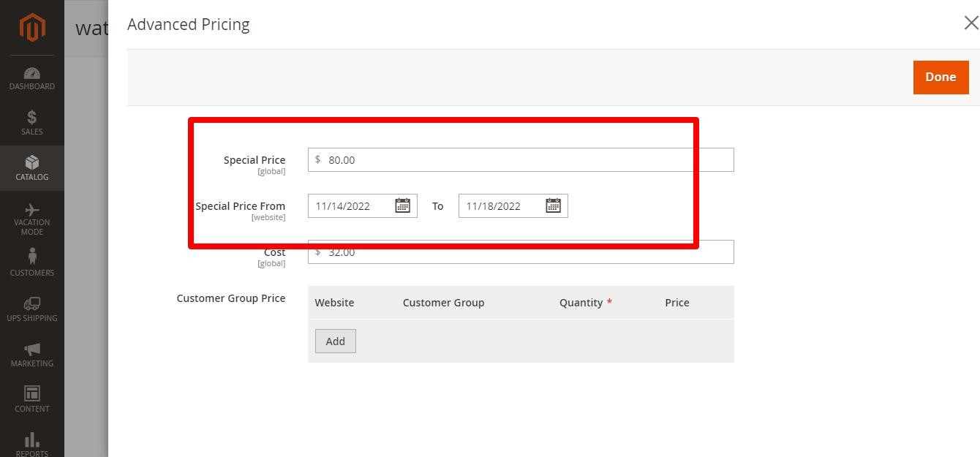Open the Marketing sidebar menu

tap(31, 355)
